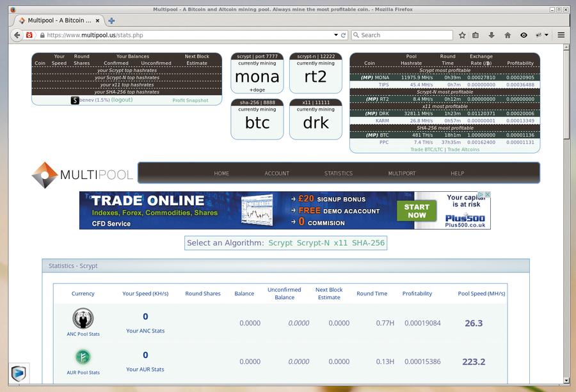Select the x11 algorithm link
The image size is (576, 392).
pyautogui.click(x=340, y=242)
